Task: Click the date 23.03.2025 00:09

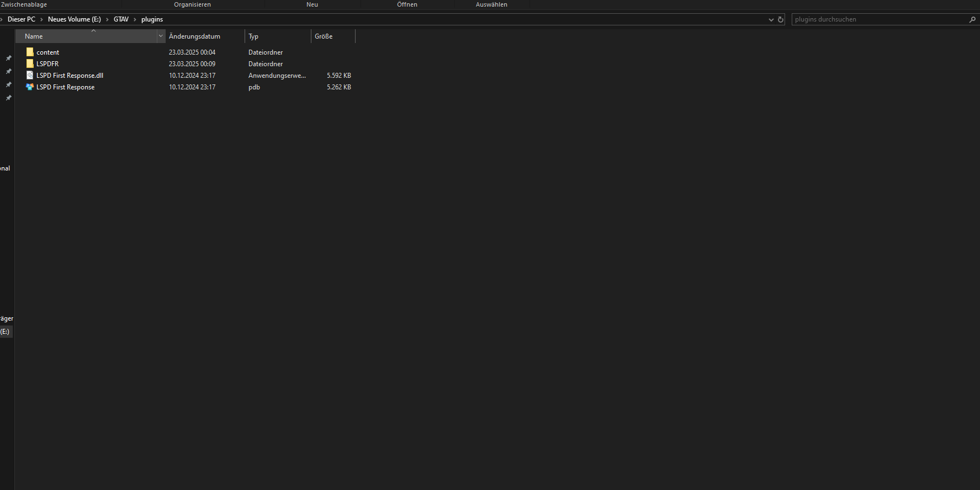Action: [x=192, y=64]
